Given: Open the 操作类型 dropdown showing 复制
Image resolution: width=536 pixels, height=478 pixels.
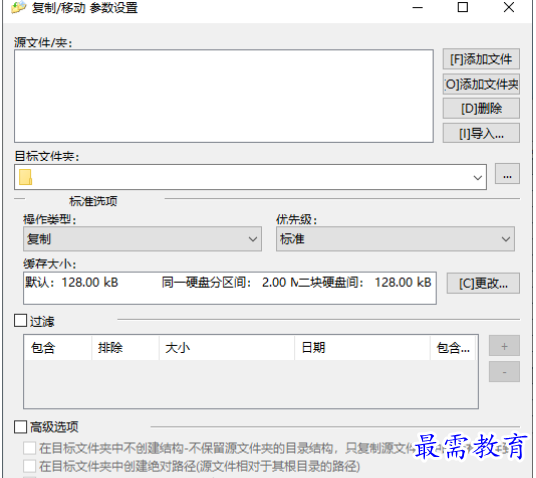Looking at the screenshot, I should (x=143, y=239).
